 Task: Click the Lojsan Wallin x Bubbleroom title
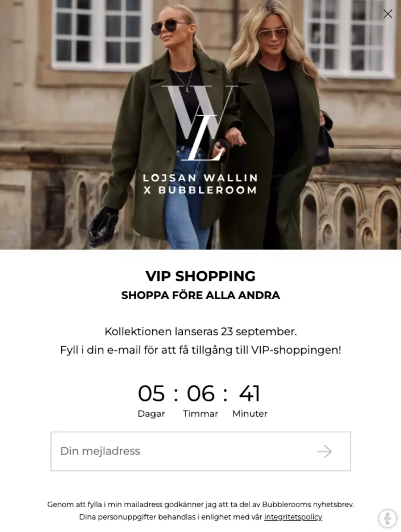[200, 184]
